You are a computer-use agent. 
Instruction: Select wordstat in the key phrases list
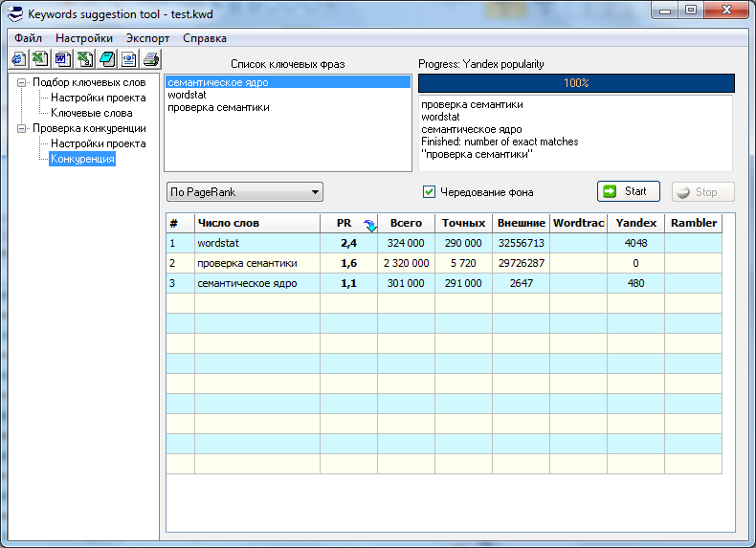click(x=187, y=96)
